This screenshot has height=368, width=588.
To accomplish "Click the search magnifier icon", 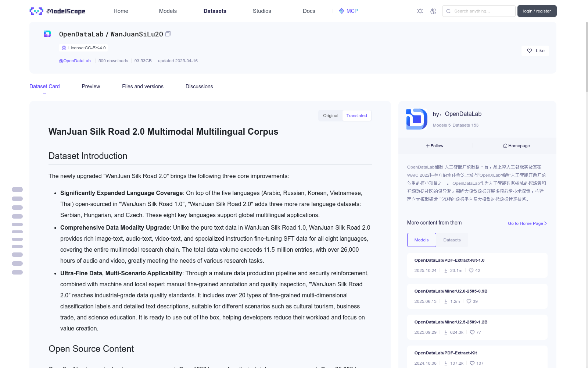I will coord(448,11).
